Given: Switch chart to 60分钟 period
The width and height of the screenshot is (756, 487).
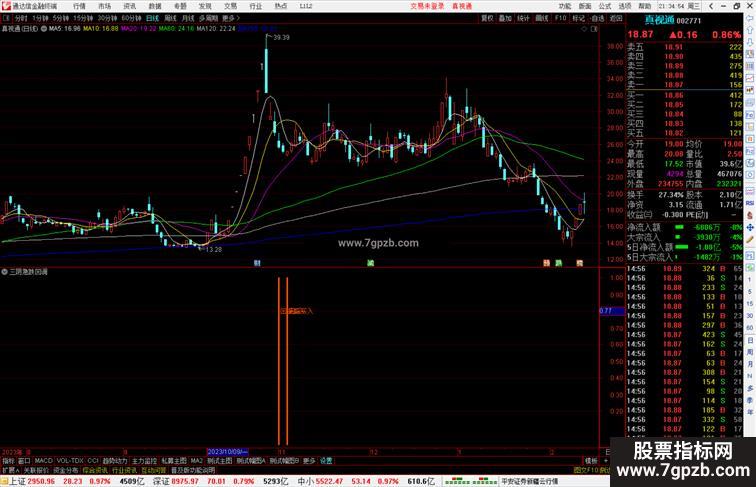Looking at the screenshot, I should pos(131,18).
